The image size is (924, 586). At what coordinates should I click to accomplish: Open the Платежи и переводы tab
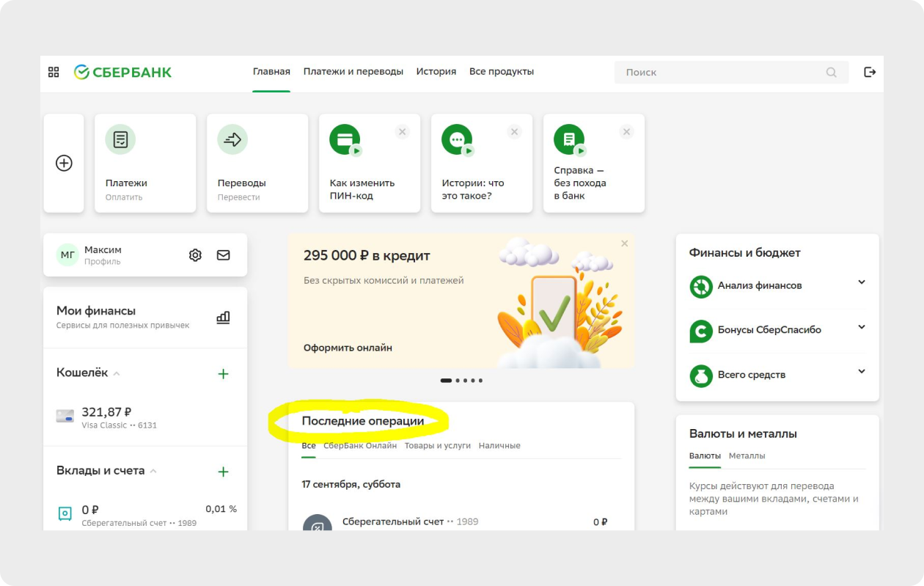point(353,72)
